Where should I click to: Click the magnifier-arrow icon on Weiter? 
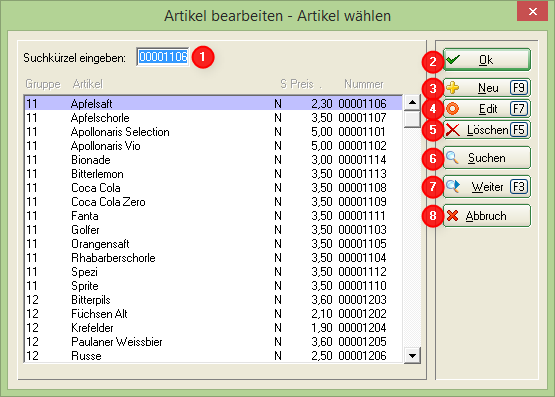tap(453, 186)
